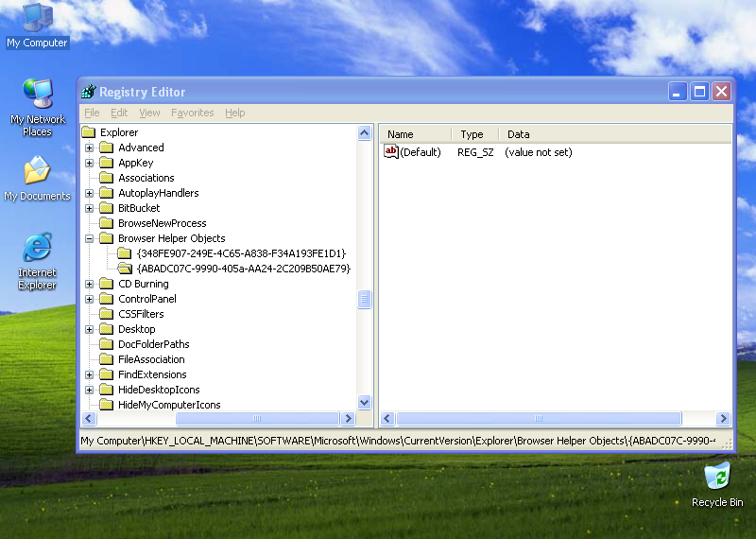Click the tree pane scroll up arrow
Viewport: 756px width, 539px height.
tap(365, 132)
